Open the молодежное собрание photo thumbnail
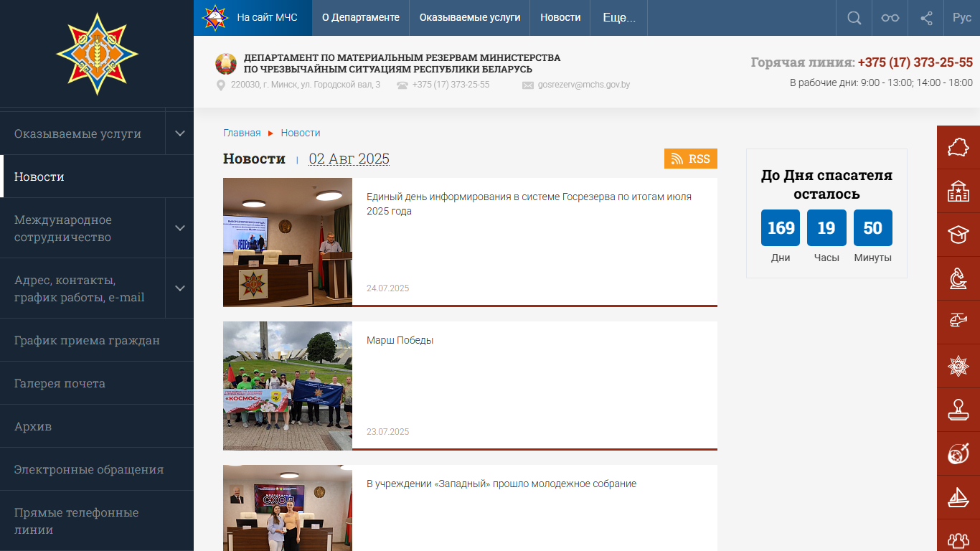980x551 pixels. click(288, 508)
